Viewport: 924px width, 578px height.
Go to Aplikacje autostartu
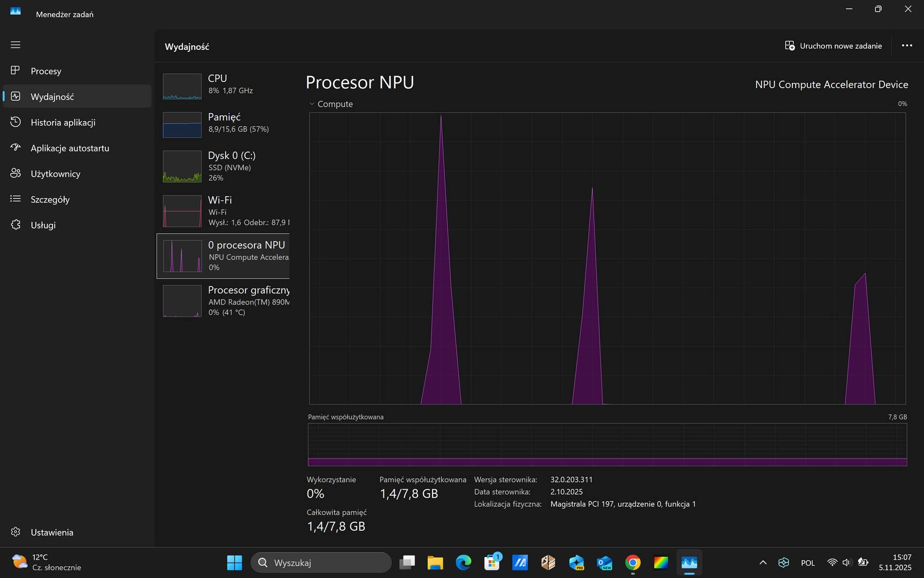click(70, 148)
